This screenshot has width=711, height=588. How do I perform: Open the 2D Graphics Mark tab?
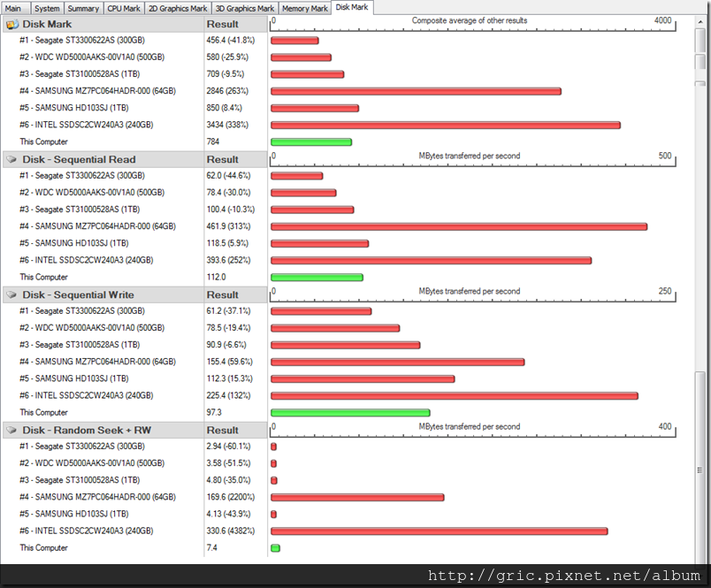click(x=178, y=8)
